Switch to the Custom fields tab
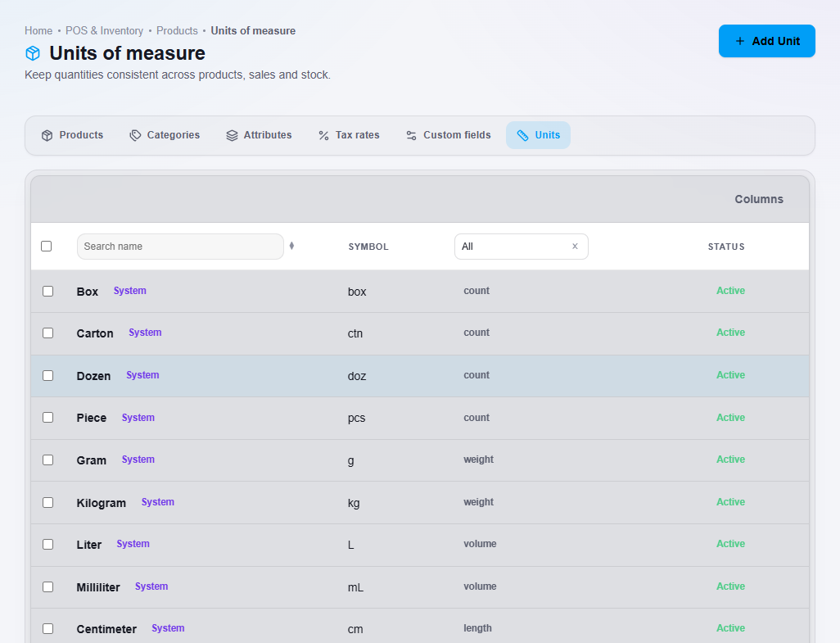The width and height of the screenshot is (840, 643). pyautogui.click(x=449, y=136)
